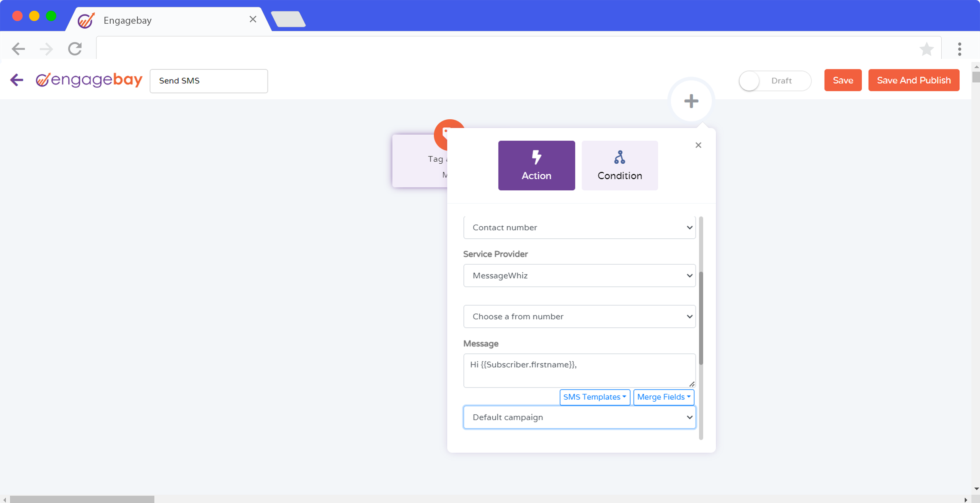Expand the Default campaign dropdown
Screen dimensions: 980x503
click(579, 417)
